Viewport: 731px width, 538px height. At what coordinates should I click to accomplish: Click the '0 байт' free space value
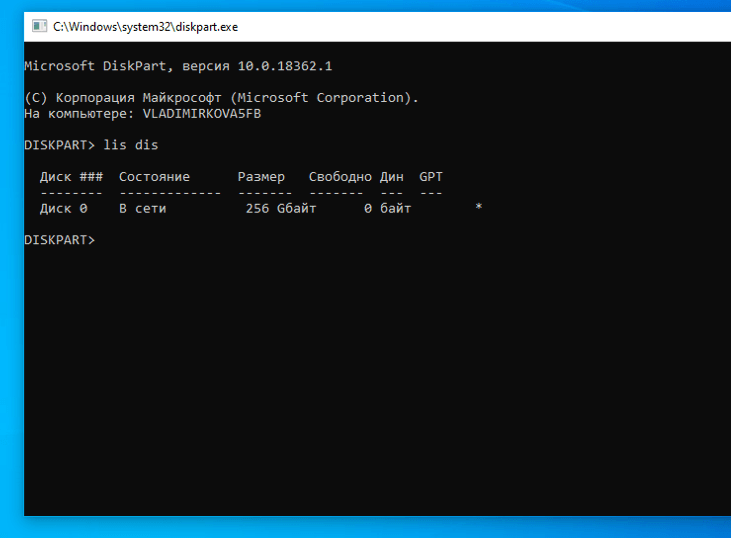387,208
